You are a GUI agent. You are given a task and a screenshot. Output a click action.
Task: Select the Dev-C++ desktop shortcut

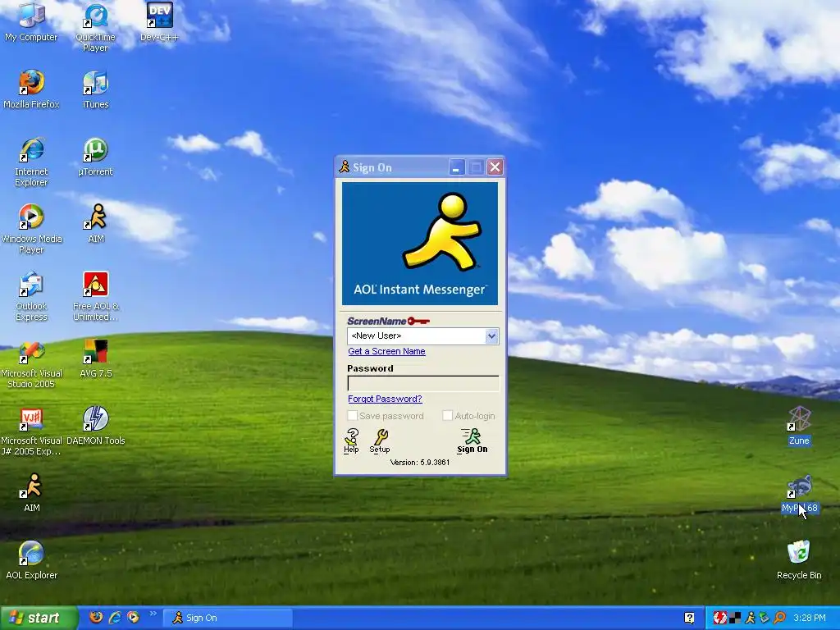[159, 21]
